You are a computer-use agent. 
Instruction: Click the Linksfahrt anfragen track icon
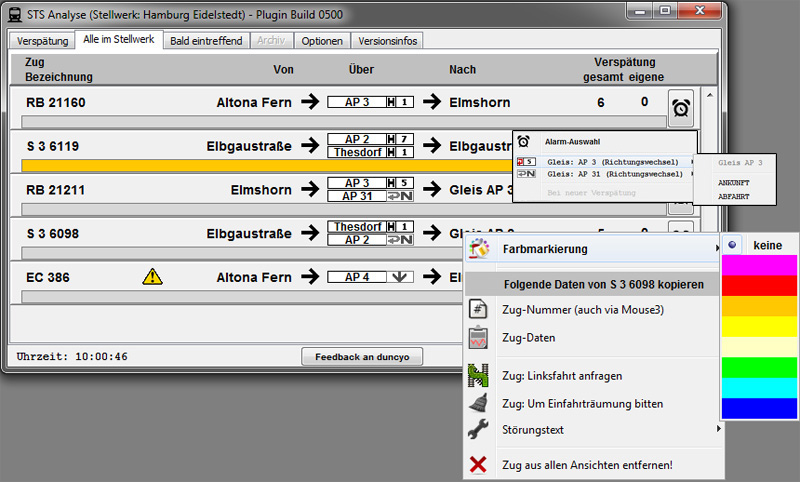tap(479, 375)
